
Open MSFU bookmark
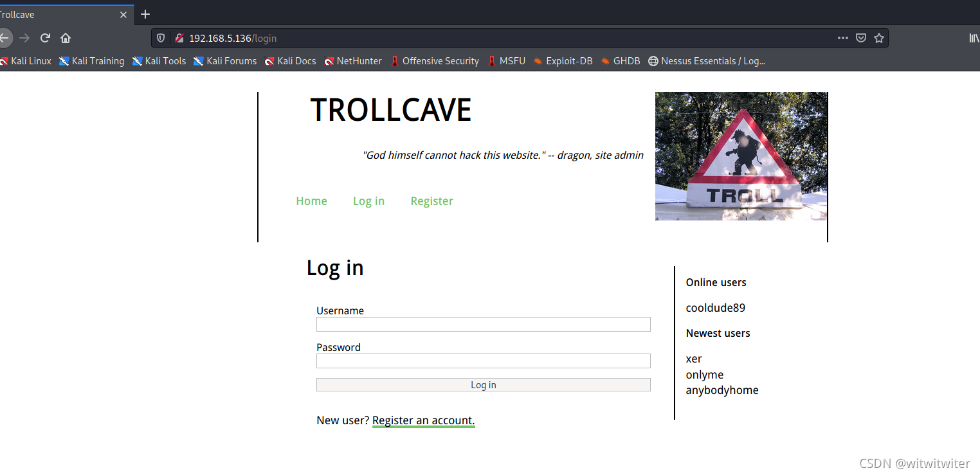point(507,61)
